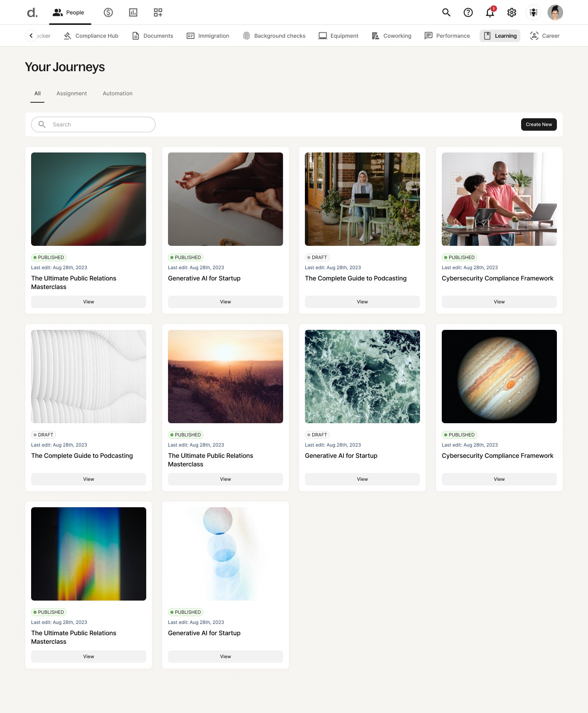View the Cybersecurity Compliance Framework top card
This screenshot has width=588, height=713.
[499, 302]
